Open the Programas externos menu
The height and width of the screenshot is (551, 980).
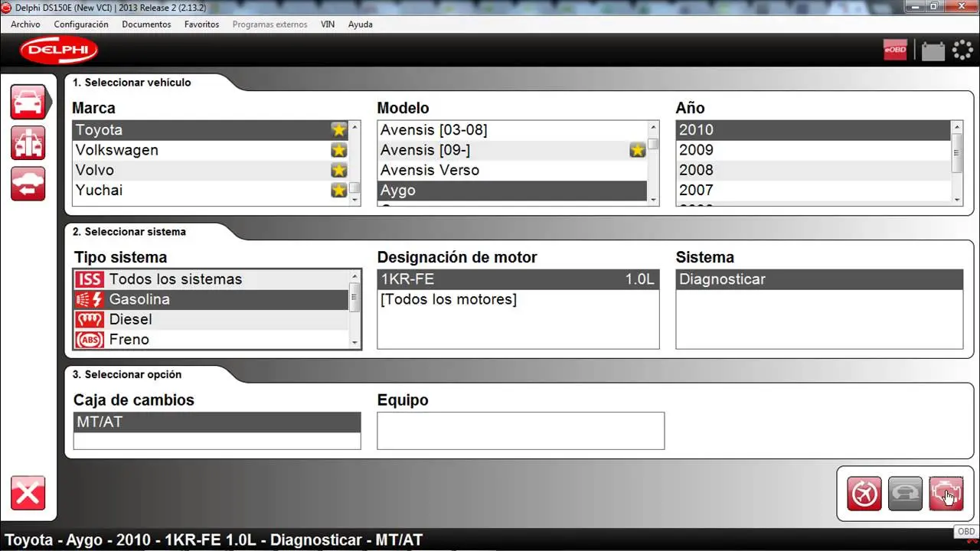click(x=269, y=24)
